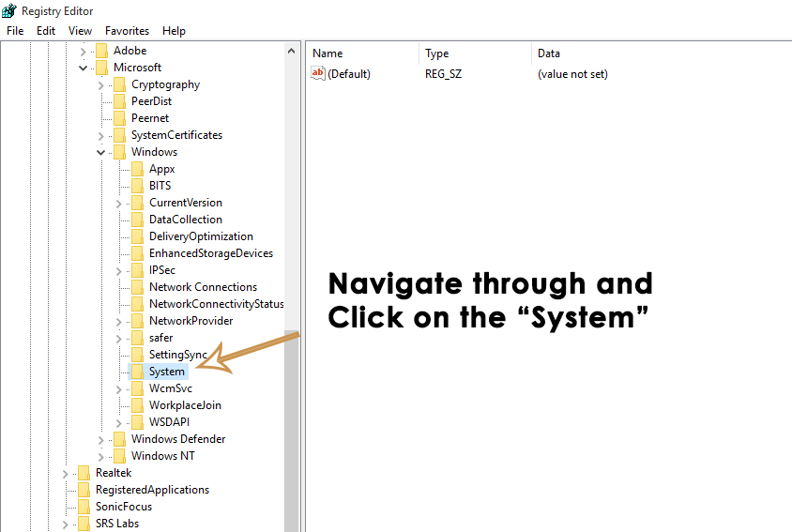Click the IPSec folder icon
This screenshot has width=792, height=532.
tap(137, 270)
